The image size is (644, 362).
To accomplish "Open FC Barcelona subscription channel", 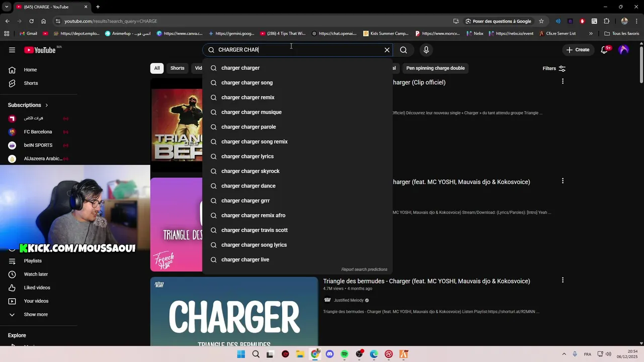I will 39,132.
